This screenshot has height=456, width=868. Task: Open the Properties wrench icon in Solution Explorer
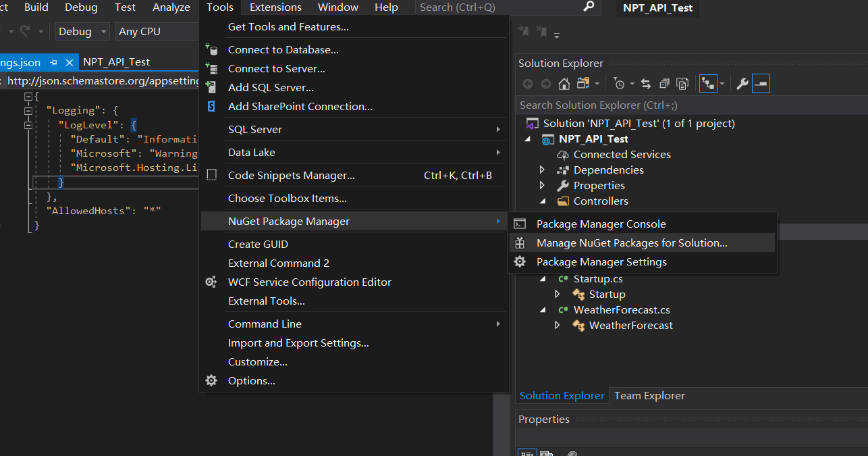coord(742,84)
